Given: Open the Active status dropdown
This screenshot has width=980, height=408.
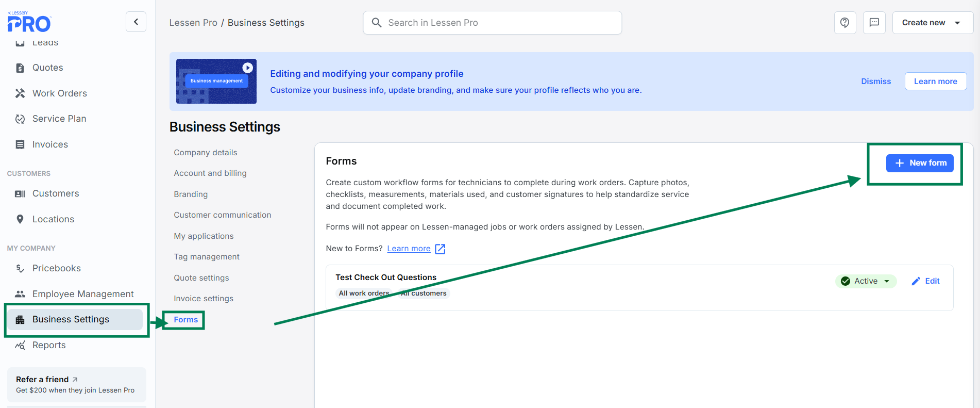Looking at the screenshot, I should click(866, 281).
